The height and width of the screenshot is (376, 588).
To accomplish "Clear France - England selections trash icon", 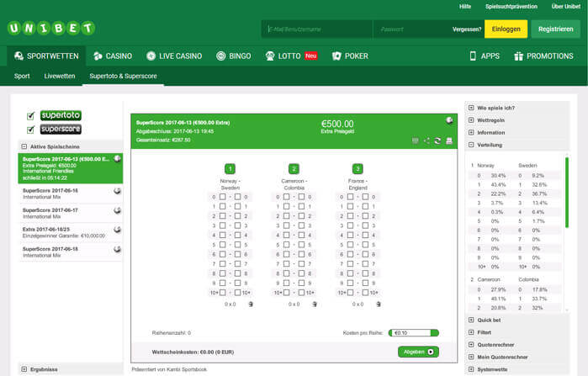I will pyautogui.click(x=379, y=304).
